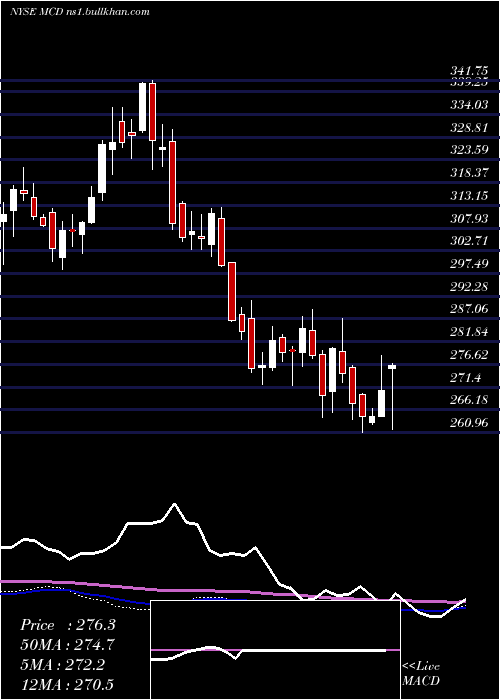This screenshot has height=700, width=500.
Task: Select the 323.59 price axis label
Action: coord(469,150)
